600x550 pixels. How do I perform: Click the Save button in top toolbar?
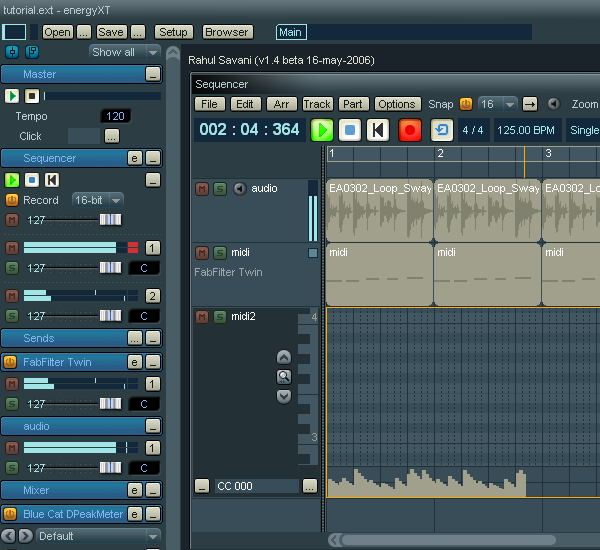point(111,32)
